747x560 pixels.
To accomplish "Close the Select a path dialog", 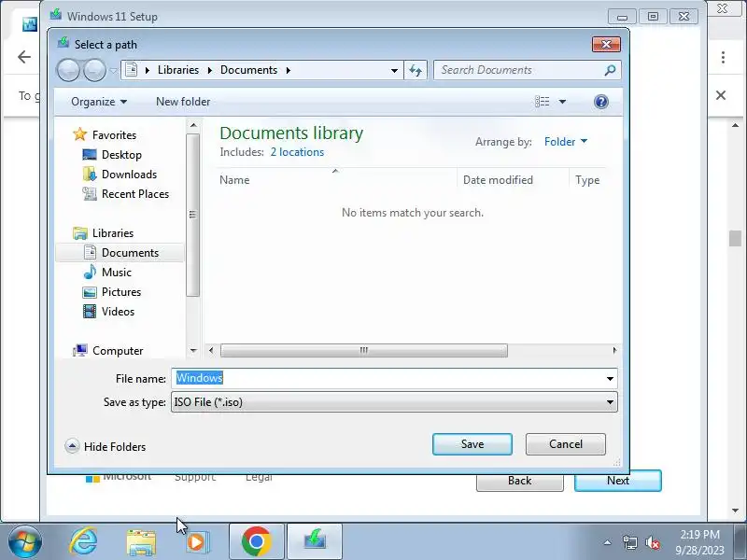I will (606, 44).
